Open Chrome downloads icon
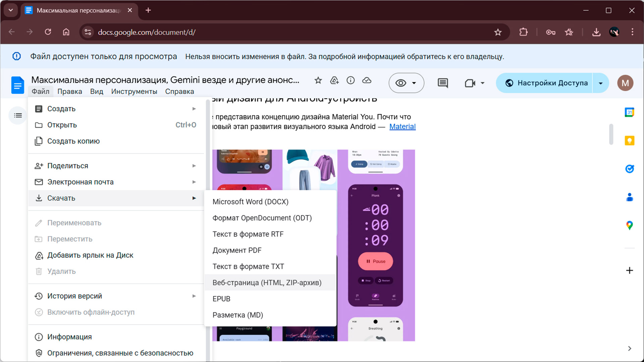Viewport: 644px width, 362px height. pos(596,32)
